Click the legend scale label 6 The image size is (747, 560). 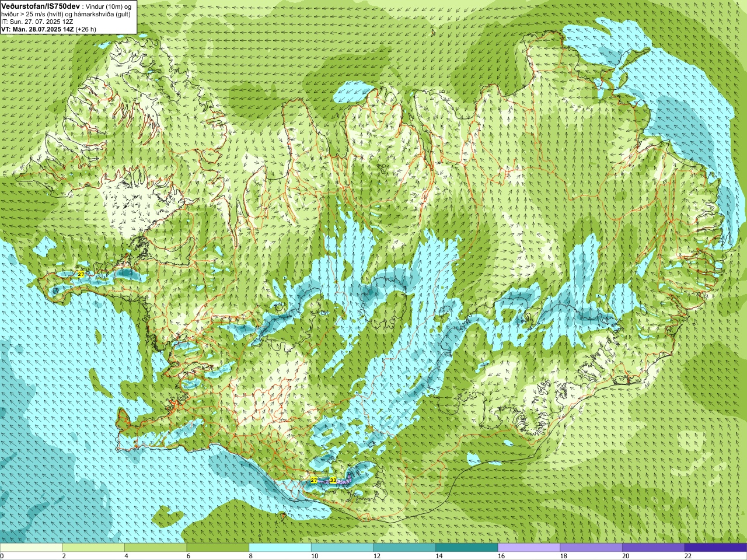(x=188, y=556)
